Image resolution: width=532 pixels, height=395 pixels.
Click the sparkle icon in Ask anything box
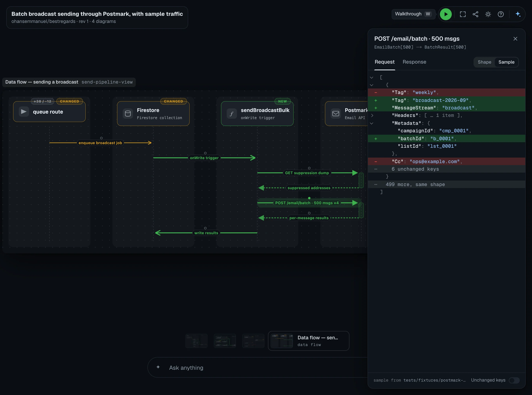click(x=158, y=367)
